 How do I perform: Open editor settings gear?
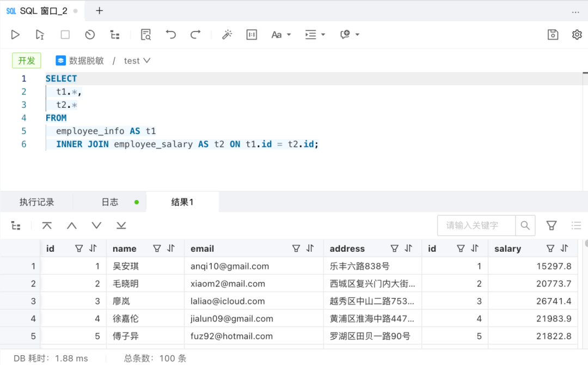[x=577, y=35]
